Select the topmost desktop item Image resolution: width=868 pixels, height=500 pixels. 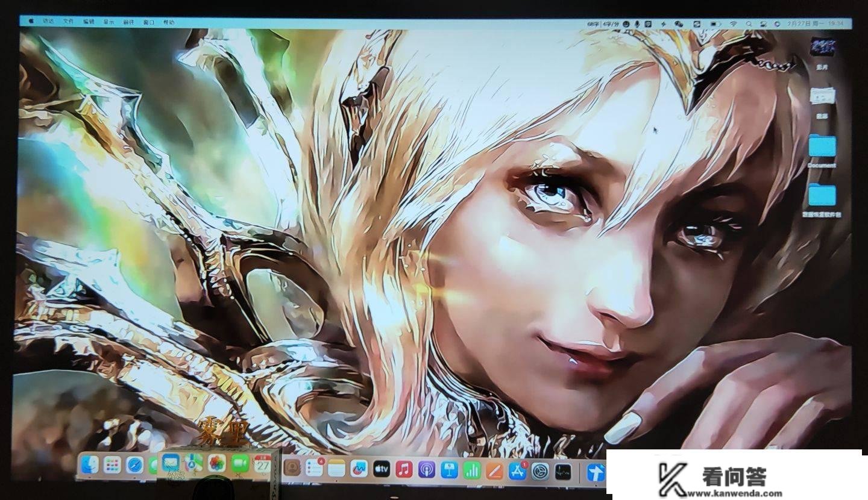click(822, 53)
